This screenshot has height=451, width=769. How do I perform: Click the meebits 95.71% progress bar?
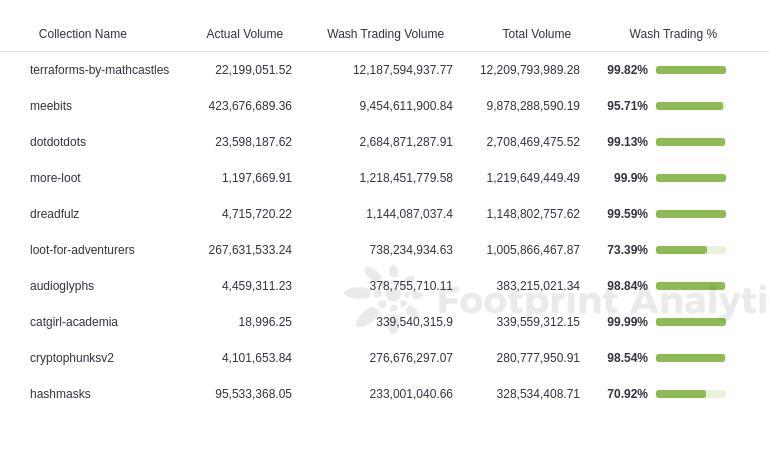pos(691,106)
